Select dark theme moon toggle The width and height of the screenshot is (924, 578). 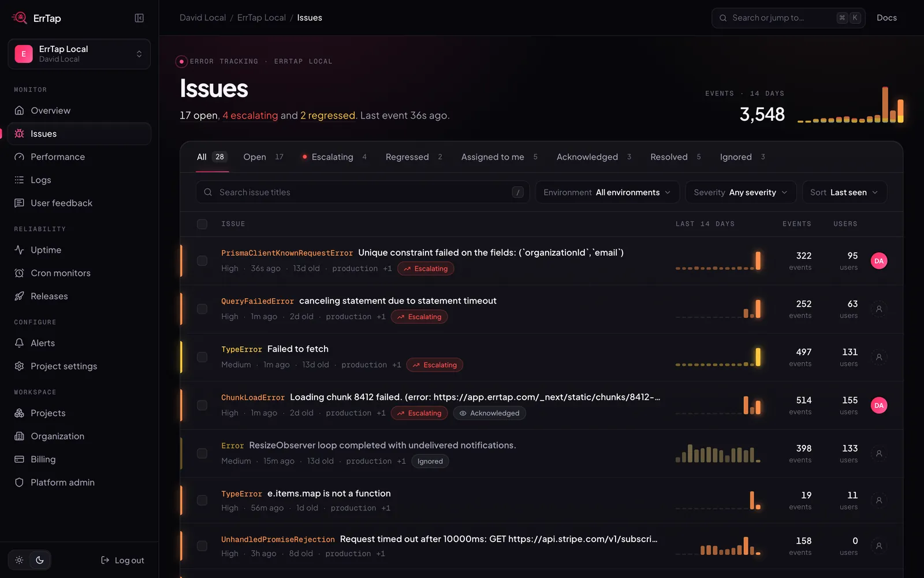pyautogui.click(x=40, y=560)
